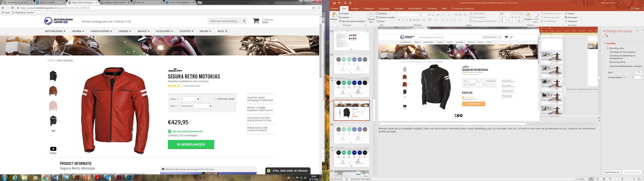Open Photoshop from the taskbar
The height and width of the screenshot is (181, 644).
click(129, 177)
